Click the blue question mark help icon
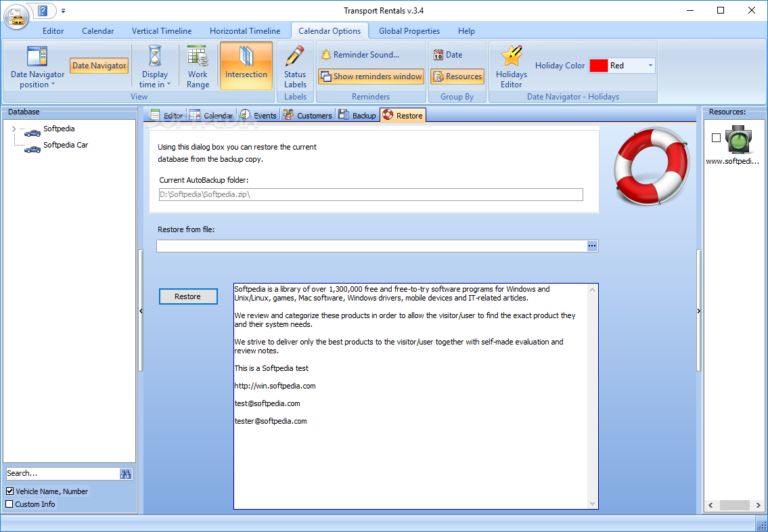The width and height of the screenshot is (768, 532). 43,10
